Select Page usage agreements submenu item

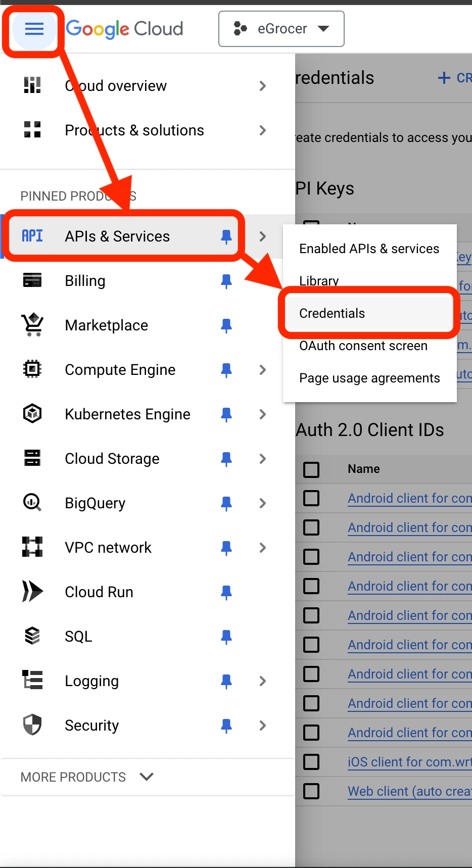click(x=369, y=378)
